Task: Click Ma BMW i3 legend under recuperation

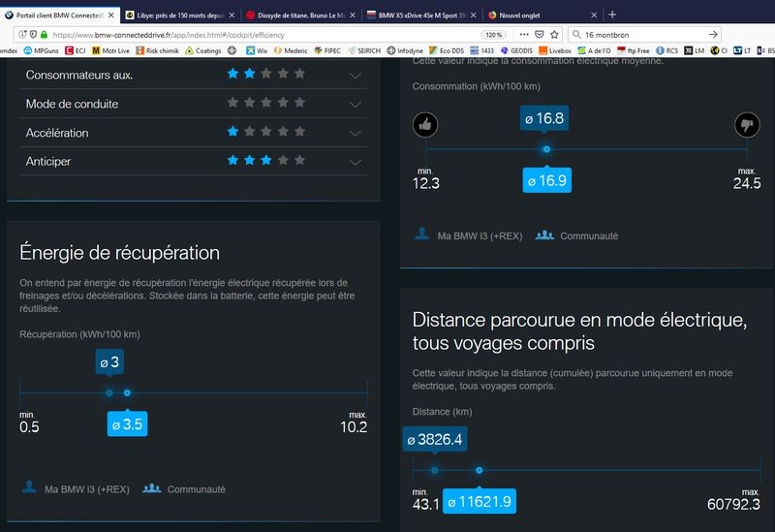Action: [x=76, y=489]
